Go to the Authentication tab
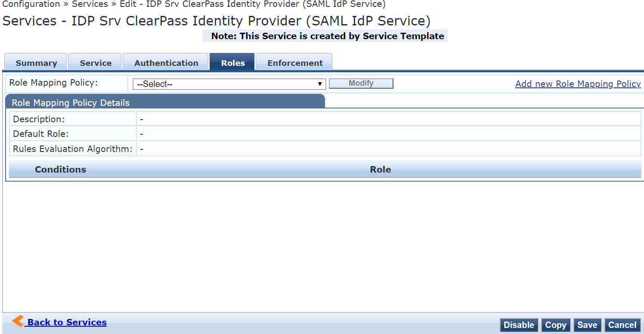 coord(166,62)
